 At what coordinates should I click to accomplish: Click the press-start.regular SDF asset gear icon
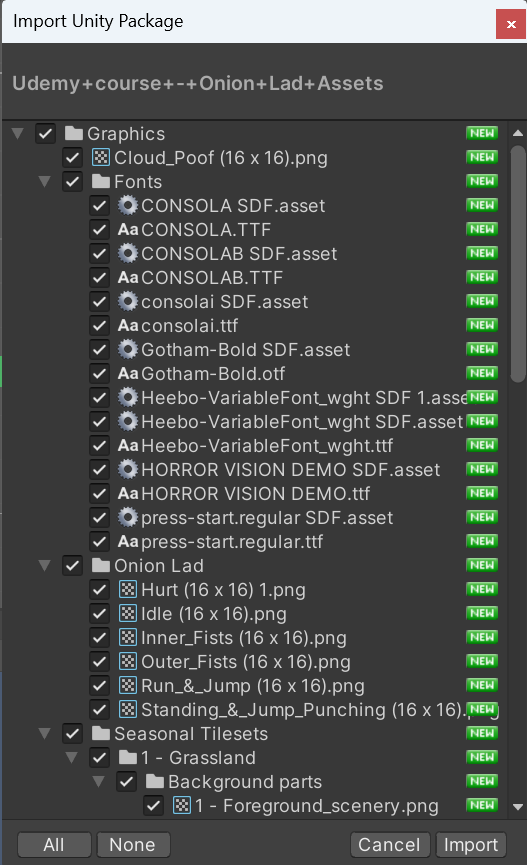point(128,517)
